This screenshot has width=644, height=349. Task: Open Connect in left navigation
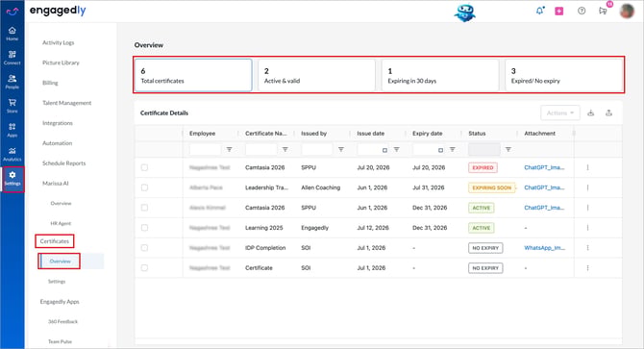pyautogui.click(x=12, y=58)
